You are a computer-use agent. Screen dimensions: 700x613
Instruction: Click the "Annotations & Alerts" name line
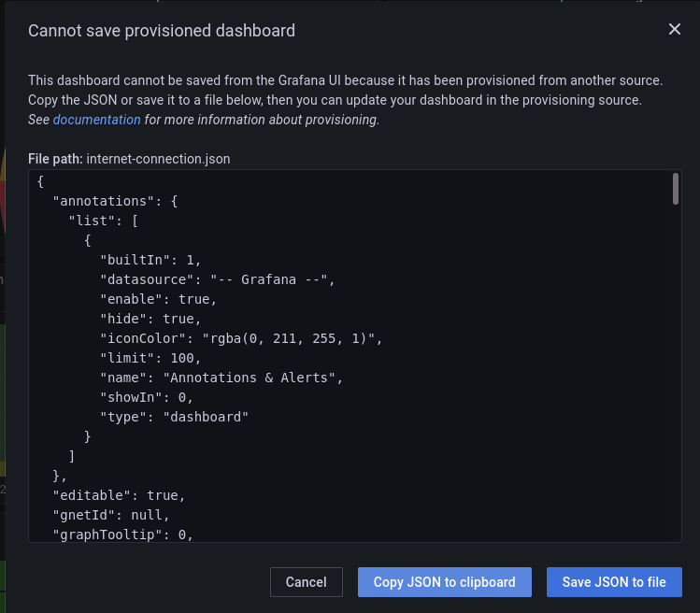click(221, 378)
